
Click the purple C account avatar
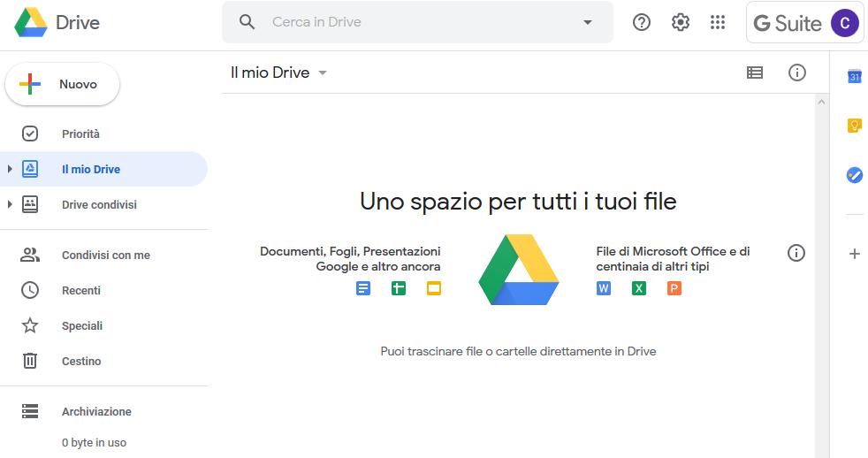pos(845,23)
